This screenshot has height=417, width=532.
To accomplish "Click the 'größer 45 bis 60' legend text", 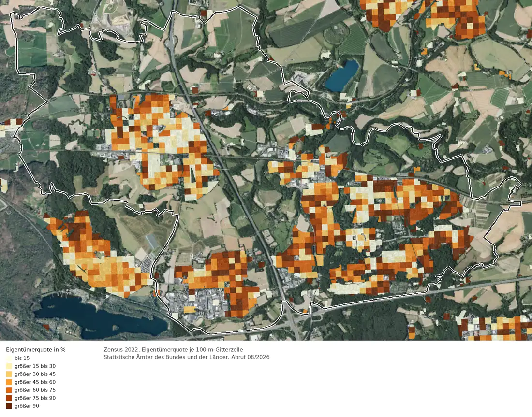I will (x=35, y=382).
